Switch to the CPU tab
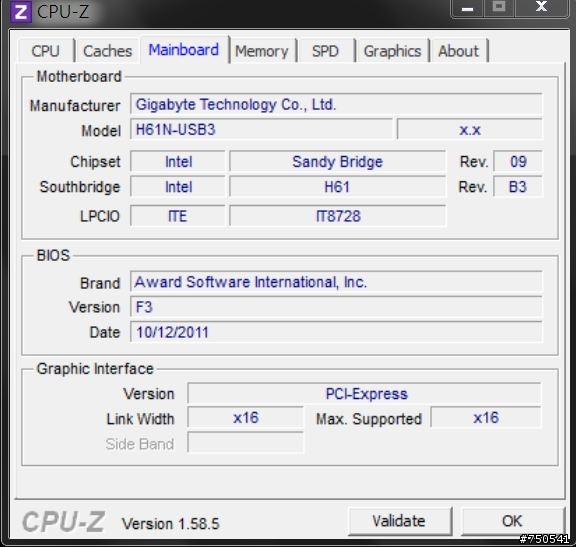The image size is (576, 547). click(46, 51)
